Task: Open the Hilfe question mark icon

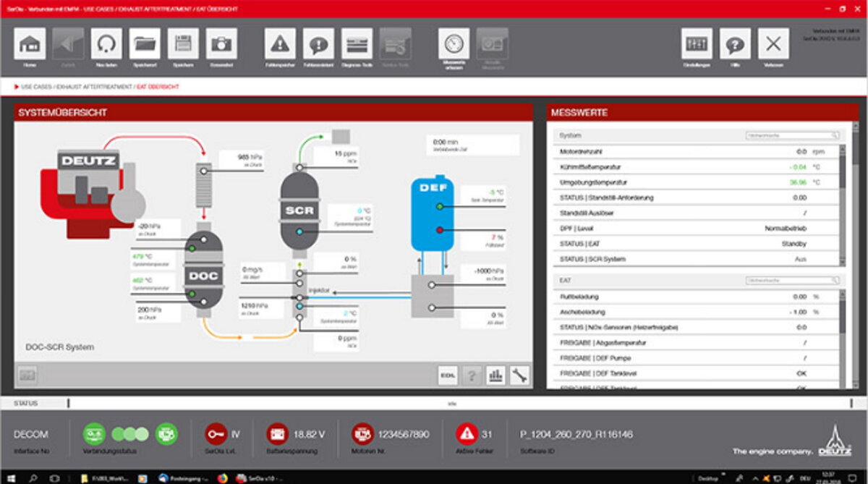Action: (x=735, y=43)
